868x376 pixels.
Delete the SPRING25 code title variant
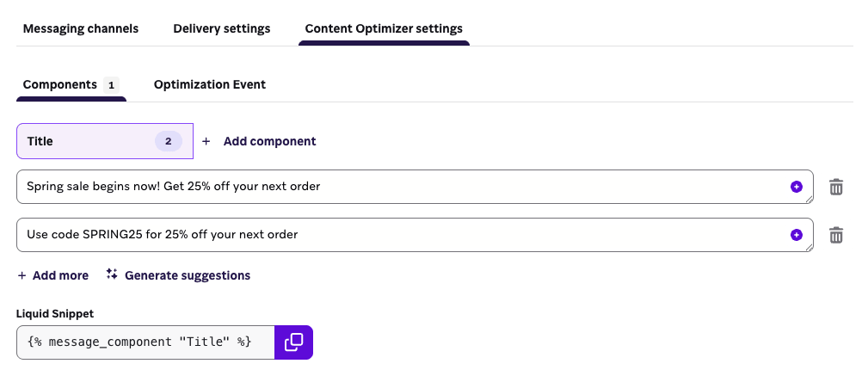pyautogui.click(x=835, y=235)
